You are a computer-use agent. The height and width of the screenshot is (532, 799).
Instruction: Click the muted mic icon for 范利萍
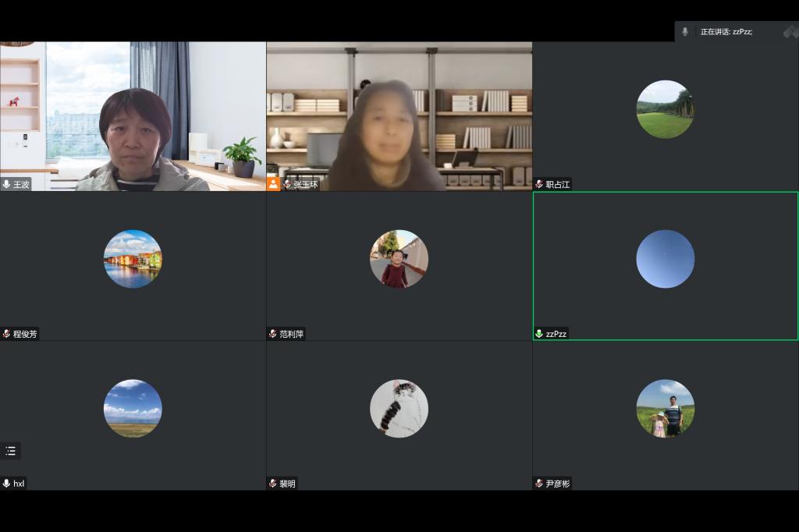pyautogui.click(x=273, y=334)
